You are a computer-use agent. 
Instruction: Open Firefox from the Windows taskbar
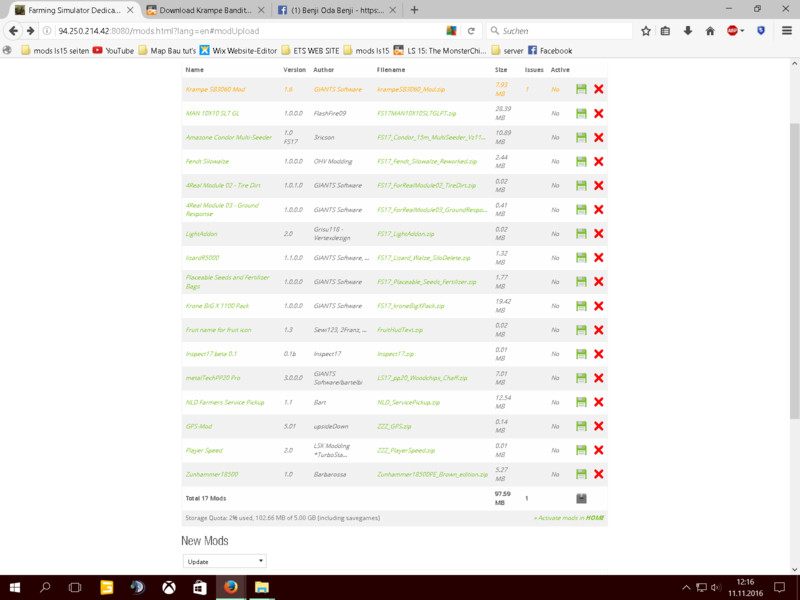point(230,587)
